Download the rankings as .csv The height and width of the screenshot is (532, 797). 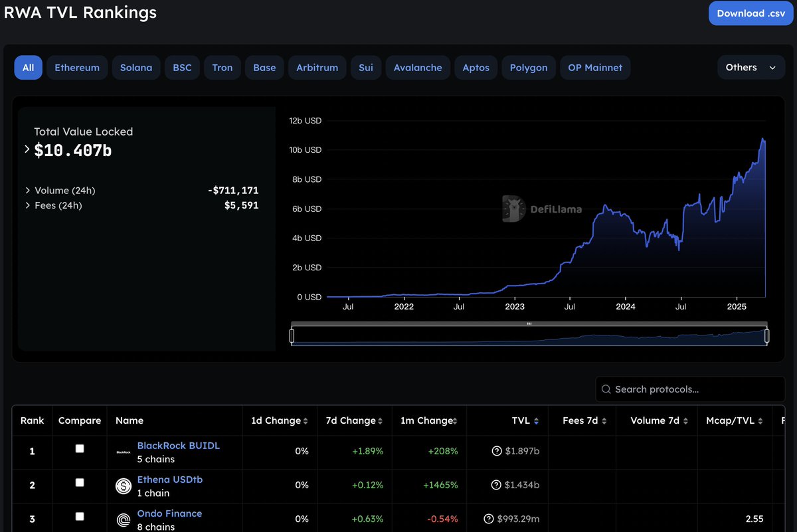pyautogui.click(x=750, y=13)
